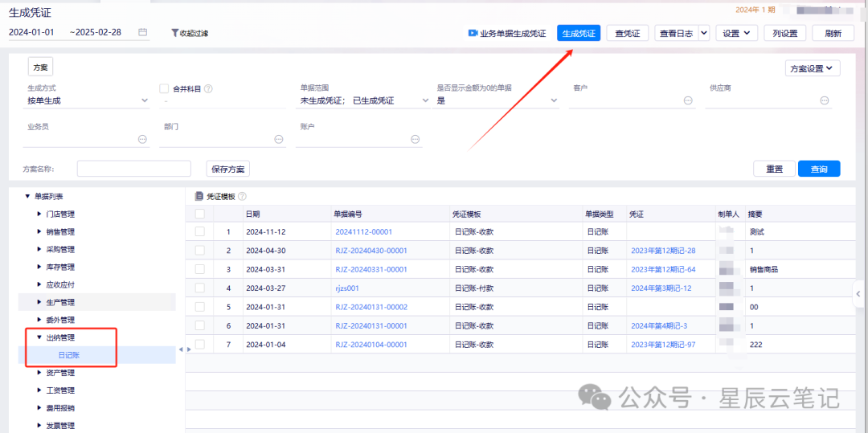Viewport: 868px width, 433px height.
Task: Open the 业务员 lookup ellipsis icon
Action: pyautogui.click(x=143, y=139)
